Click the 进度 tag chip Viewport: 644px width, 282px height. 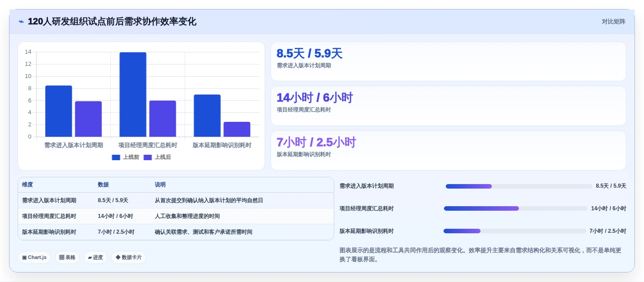pyautogui.click(x=95, y=257)
